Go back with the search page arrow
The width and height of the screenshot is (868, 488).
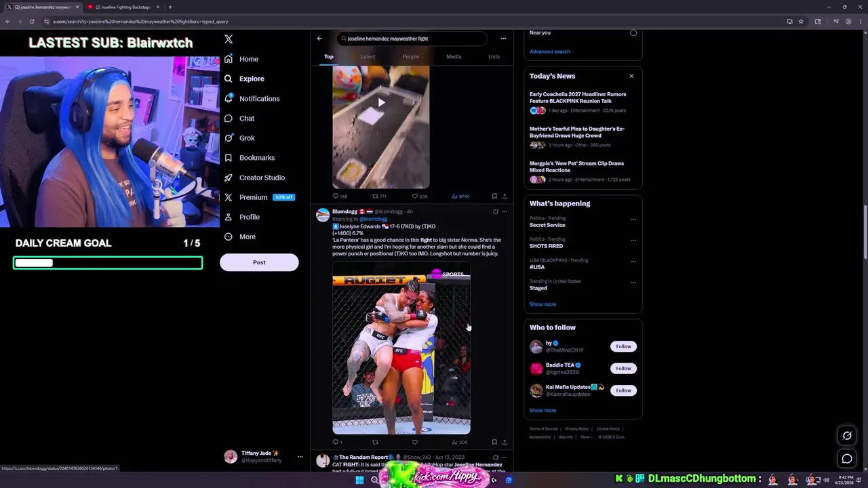(x=319, y=39)
